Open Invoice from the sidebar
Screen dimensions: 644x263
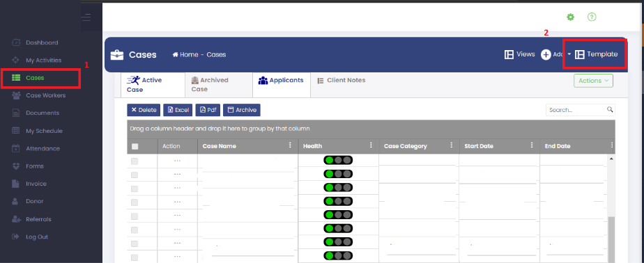click(36, 184)
